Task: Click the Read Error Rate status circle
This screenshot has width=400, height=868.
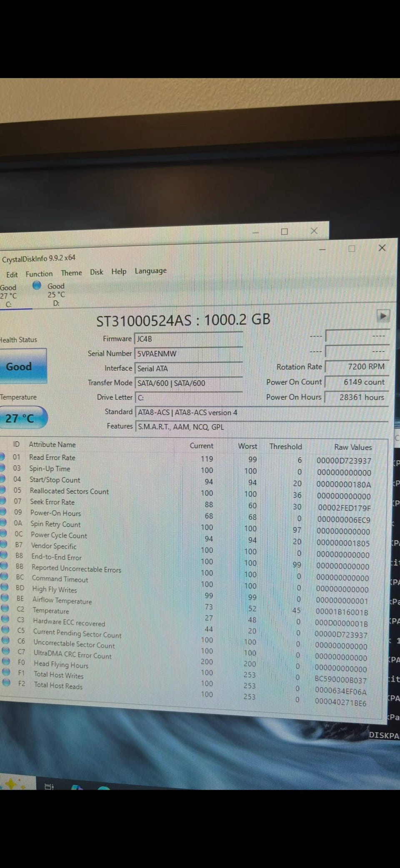Action: (x=2, y=457)
